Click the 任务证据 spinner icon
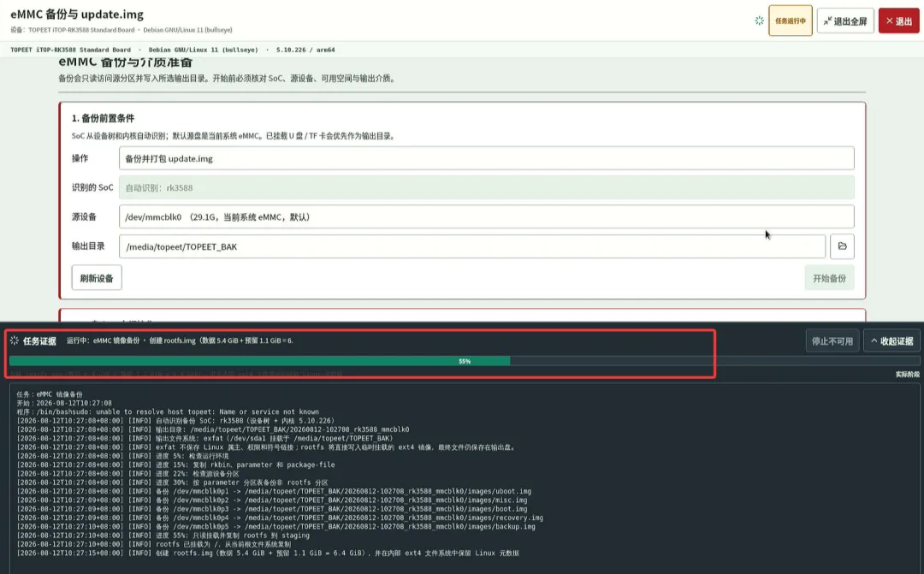 (x=15, y=340)
